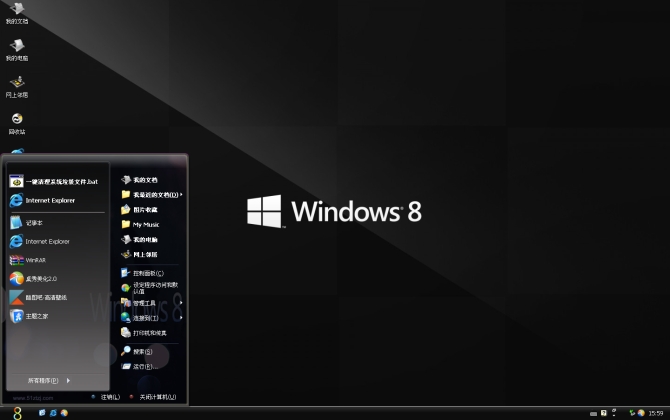Click the keyboard language tray icon
The height and width of the screenshot is (420, 670).
(593, 414)
